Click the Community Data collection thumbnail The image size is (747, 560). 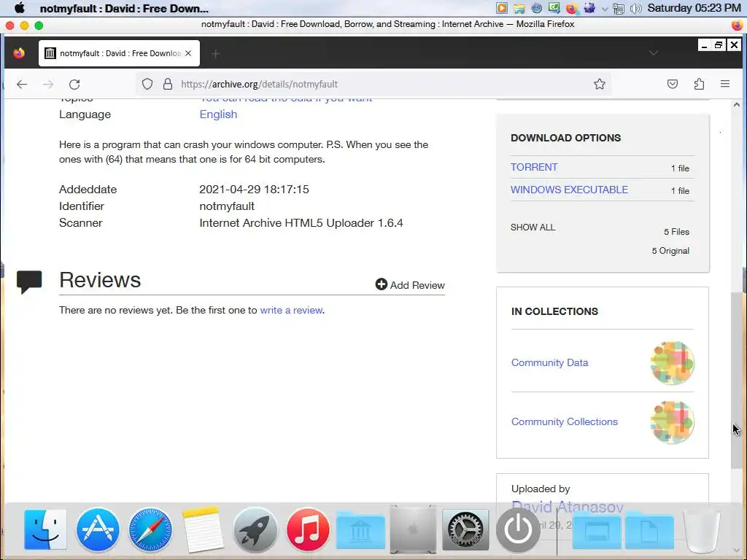click(x=672, y=363)
